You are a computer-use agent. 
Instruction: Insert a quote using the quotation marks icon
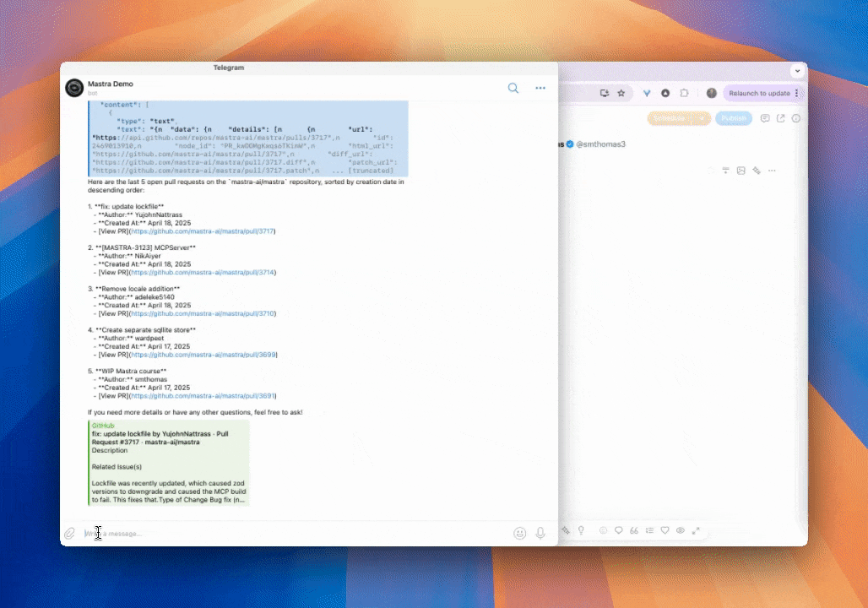point(634,532)
